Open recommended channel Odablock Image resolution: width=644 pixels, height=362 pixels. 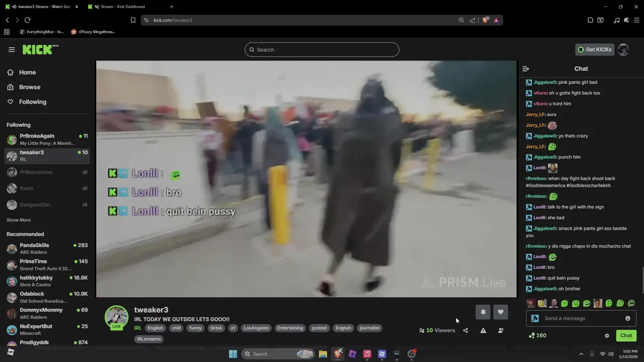(x=47, y=297)
